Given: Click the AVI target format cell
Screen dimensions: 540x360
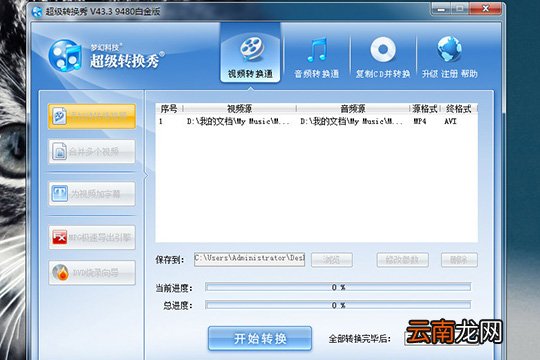Looking at the screenshot, I should [x=450, y=121].
